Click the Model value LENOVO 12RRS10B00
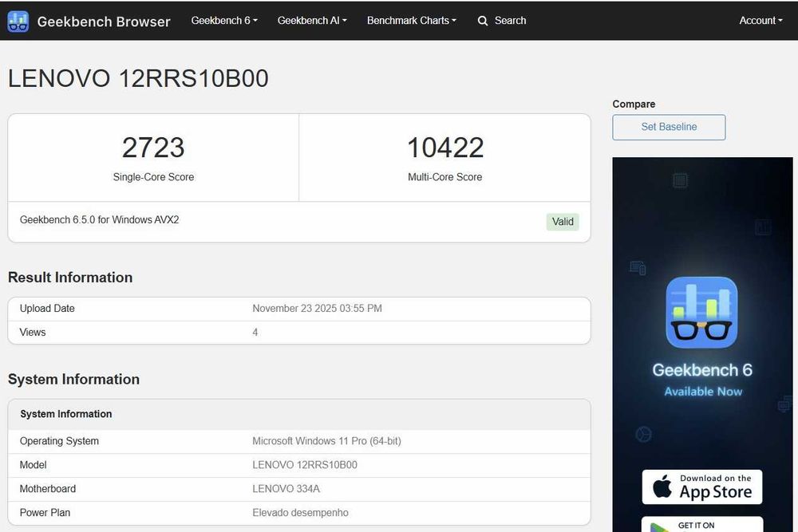 (x=305, y=465)
